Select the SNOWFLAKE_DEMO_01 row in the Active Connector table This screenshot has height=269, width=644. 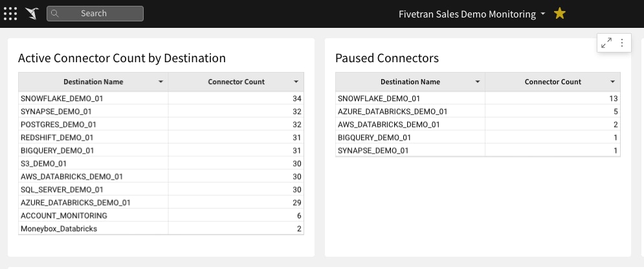[x=161, y=99]
